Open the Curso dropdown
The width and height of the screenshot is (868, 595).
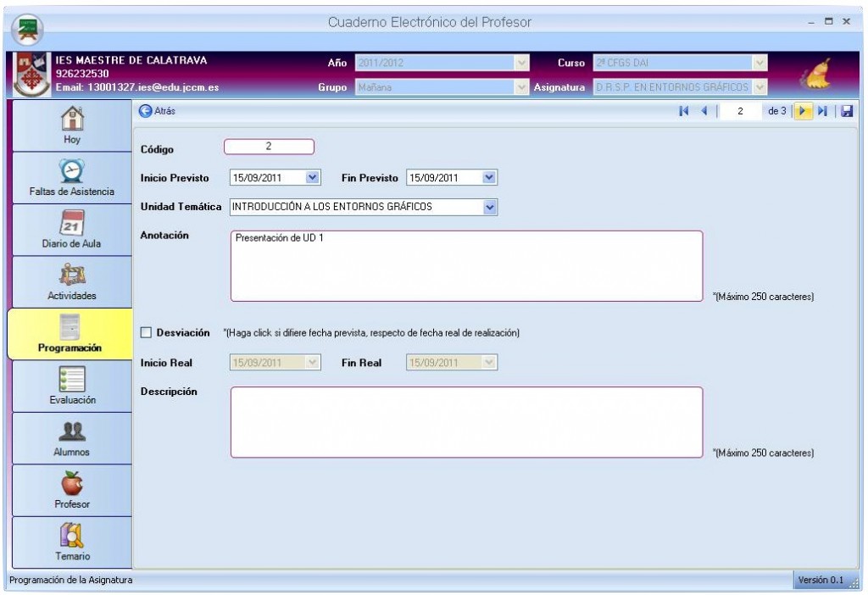click(760, 63)
